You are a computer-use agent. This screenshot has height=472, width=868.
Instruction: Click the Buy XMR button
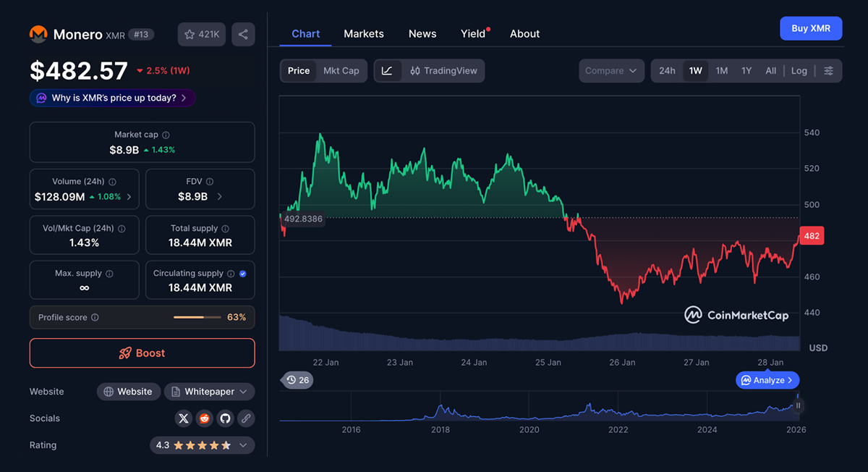coord(810,28)
